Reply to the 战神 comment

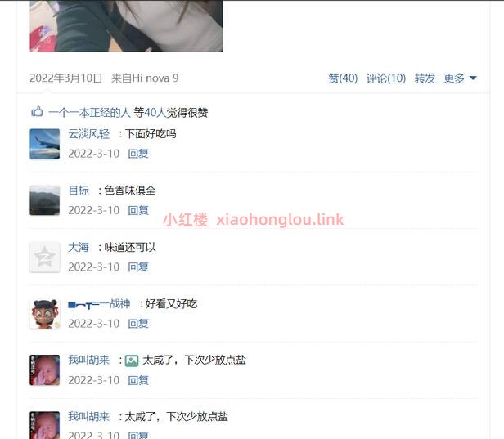coord(138,324)
